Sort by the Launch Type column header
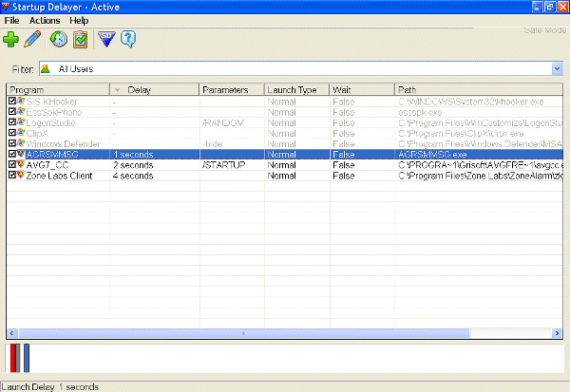The width and height of the screenshot is (570, 392). pos(297,90)
